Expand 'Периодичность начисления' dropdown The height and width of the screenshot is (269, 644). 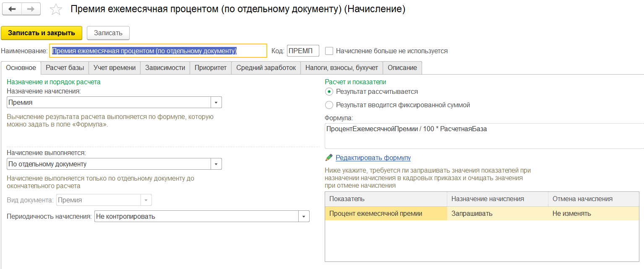coord(304,217)
